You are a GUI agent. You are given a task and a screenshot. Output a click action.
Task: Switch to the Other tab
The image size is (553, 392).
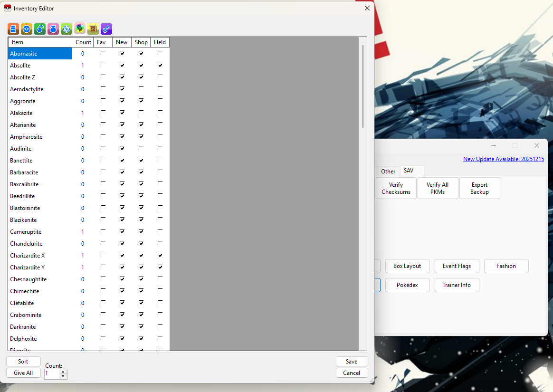(388, 171)
